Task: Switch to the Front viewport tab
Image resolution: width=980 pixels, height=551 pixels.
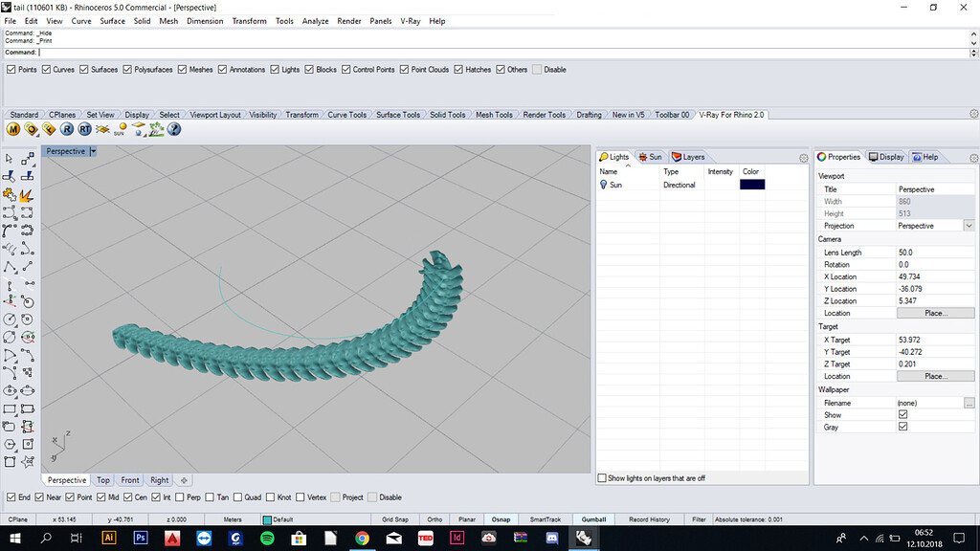Action: coord(129,479)
